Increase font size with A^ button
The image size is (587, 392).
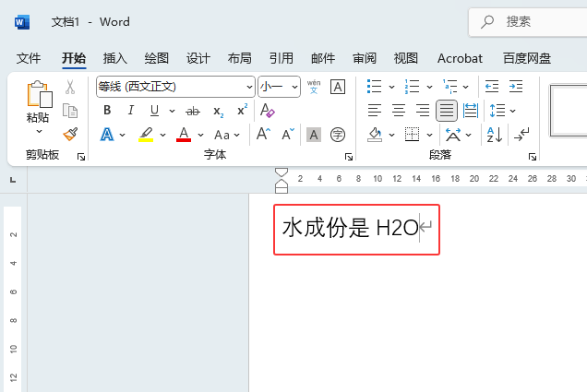click(x=263, y=134)
